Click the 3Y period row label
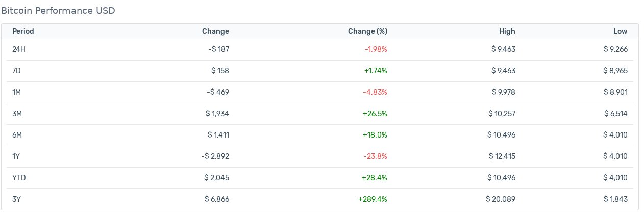Screen dimensions: 644x218 (x=16, y=199)
